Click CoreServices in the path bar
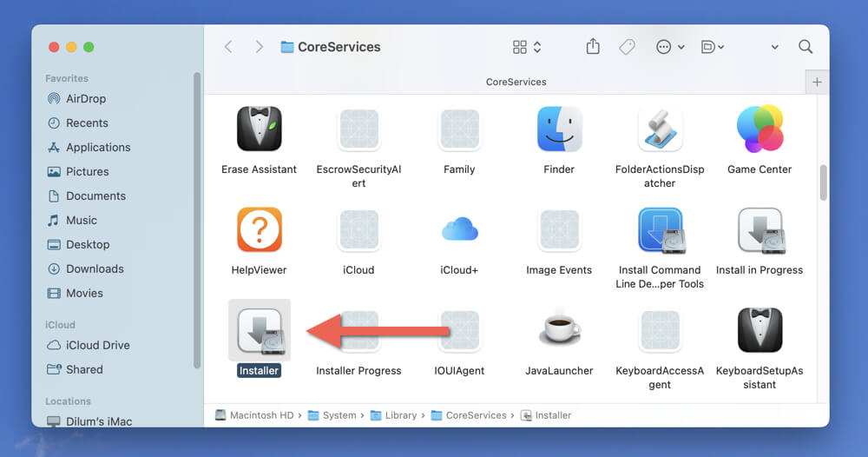 click(x=469, y=415)
